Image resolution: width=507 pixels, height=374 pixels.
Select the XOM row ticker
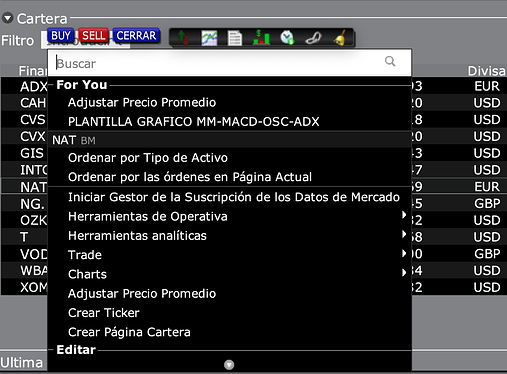(33, 287)
